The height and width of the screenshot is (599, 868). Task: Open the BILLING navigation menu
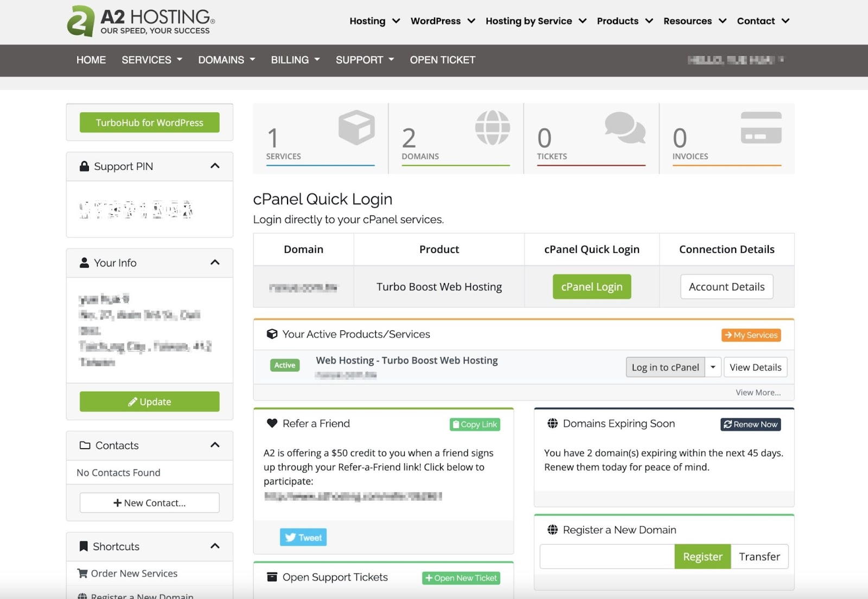[296, 60]
